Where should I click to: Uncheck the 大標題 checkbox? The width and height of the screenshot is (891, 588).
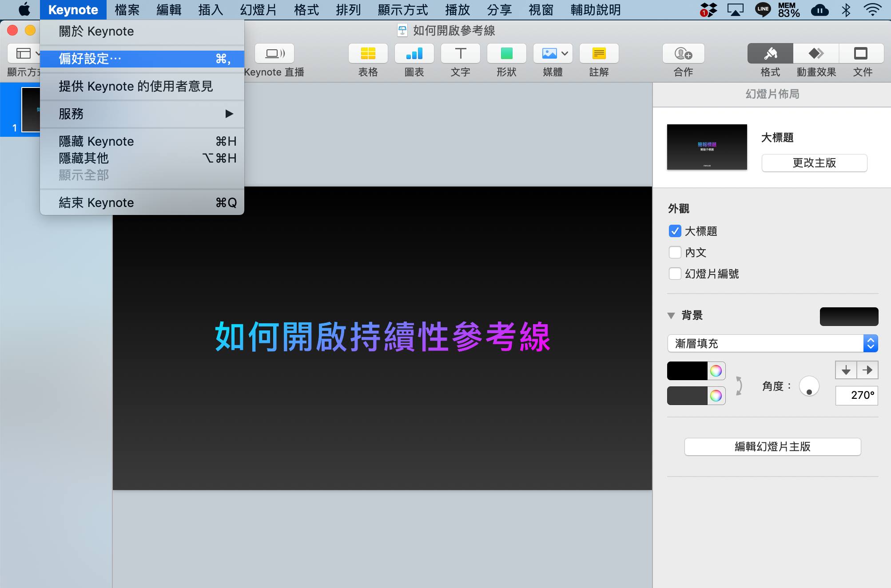tap(675, 231)
